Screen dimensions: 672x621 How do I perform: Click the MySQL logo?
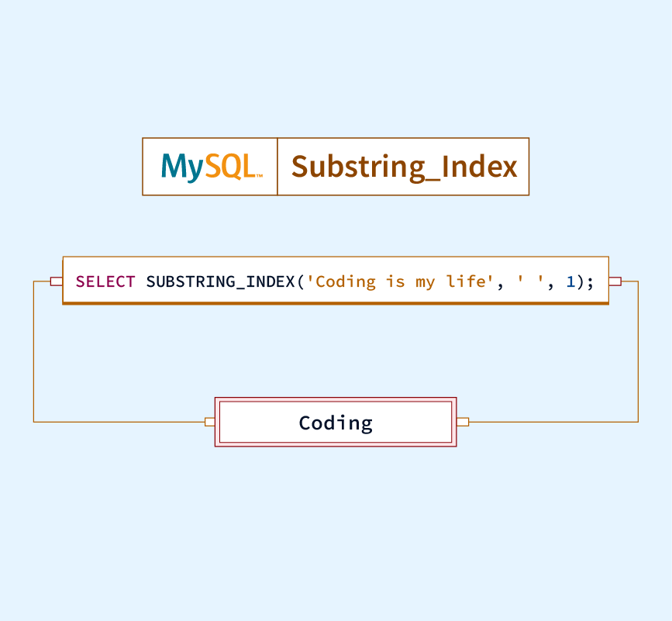(211, 167)
